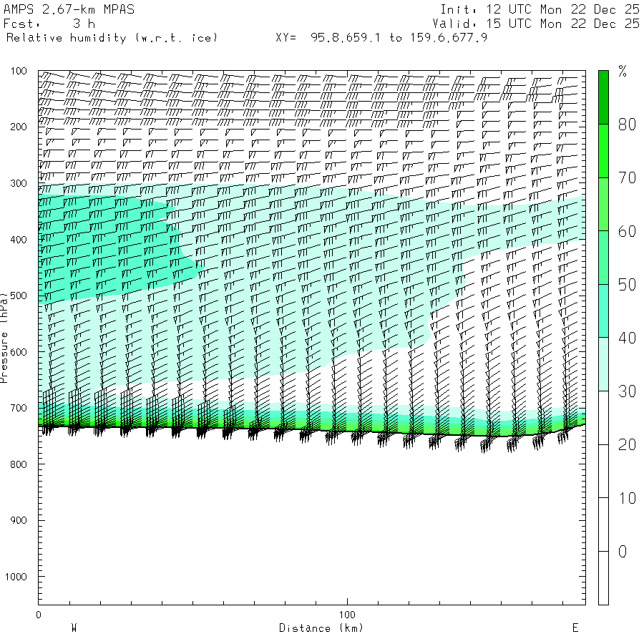This screenshot has height=644, width=644.
Task: Click the 'Relative humidity (w.r.t. ice)' label
Action: 112,38
